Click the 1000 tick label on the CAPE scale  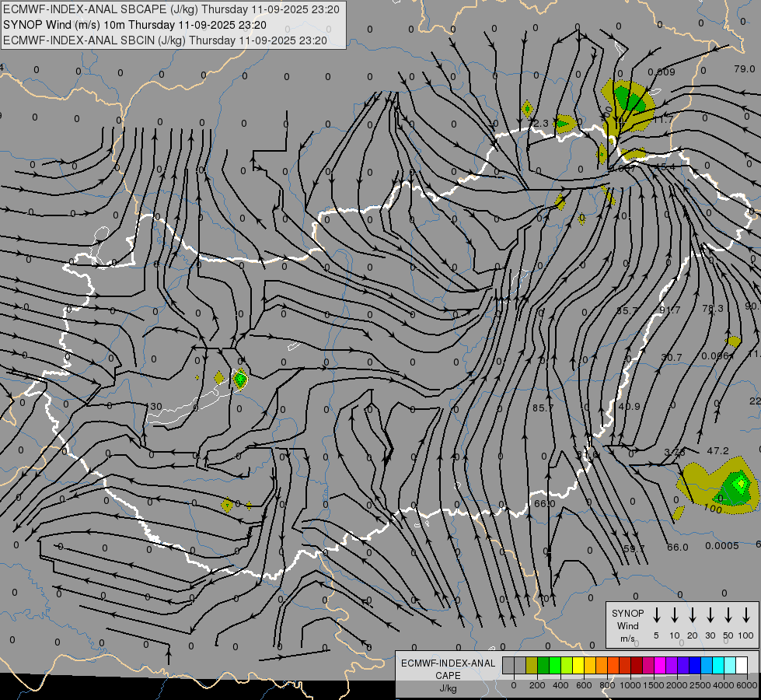630,685
